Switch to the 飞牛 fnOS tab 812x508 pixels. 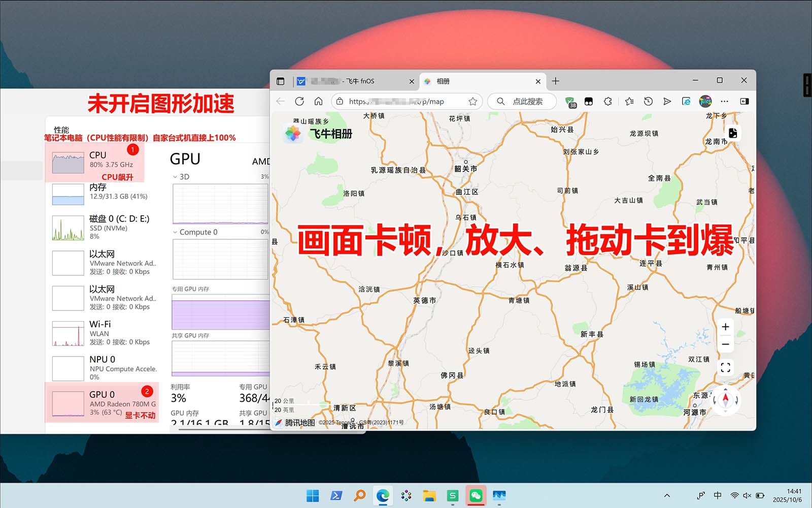coord(355,81)
